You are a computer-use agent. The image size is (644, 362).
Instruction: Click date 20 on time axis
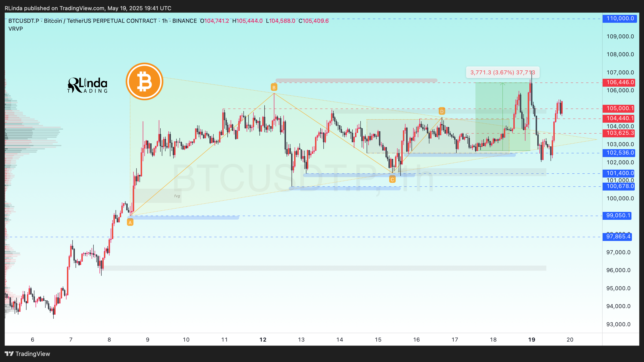tap(570, 339)
